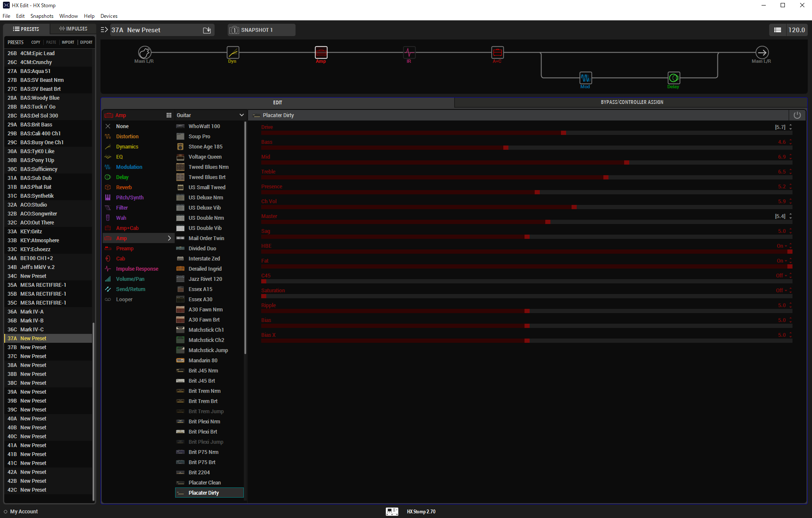Open the Fat On value dropdown
The width and height of the screenshot is (812, 518).
[x=782, y=261]
